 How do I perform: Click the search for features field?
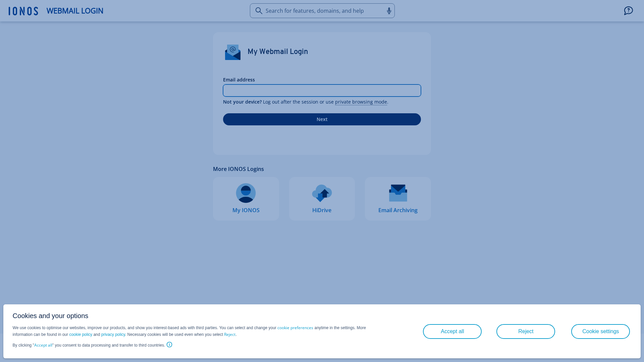click(x=322, y=11)
